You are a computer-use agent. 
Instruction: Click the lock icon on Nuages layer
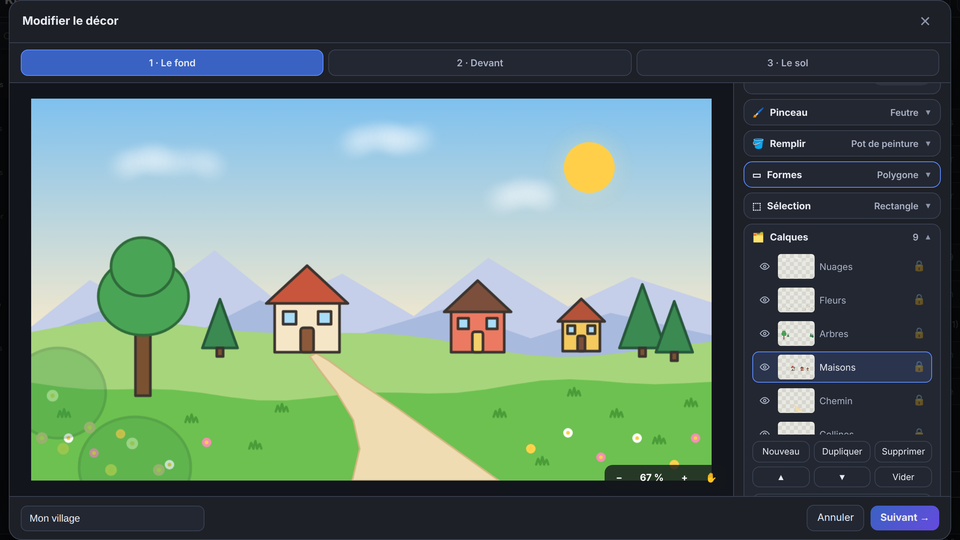coord(919,266)
